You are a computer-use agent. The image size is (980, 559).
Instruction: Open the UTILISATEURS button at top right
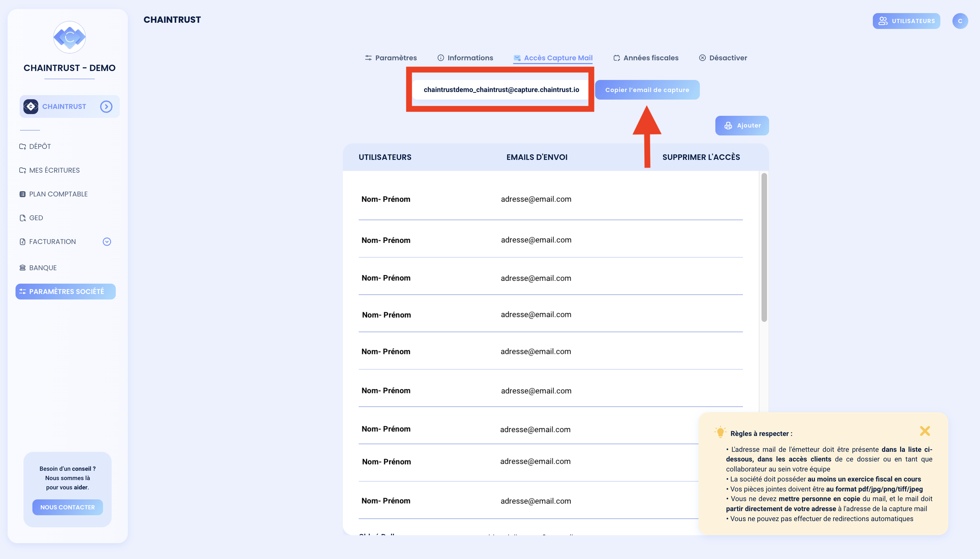906,21
